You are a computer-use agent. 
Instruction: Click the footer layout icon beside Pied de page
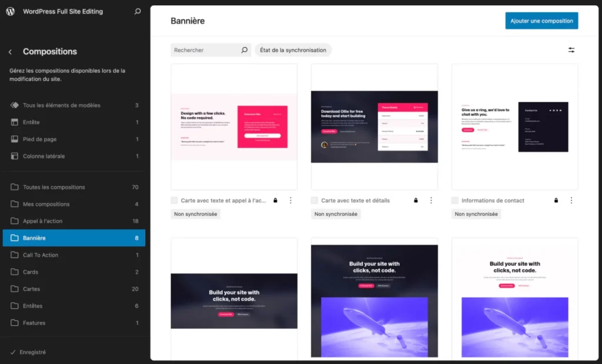coord(15,139)
